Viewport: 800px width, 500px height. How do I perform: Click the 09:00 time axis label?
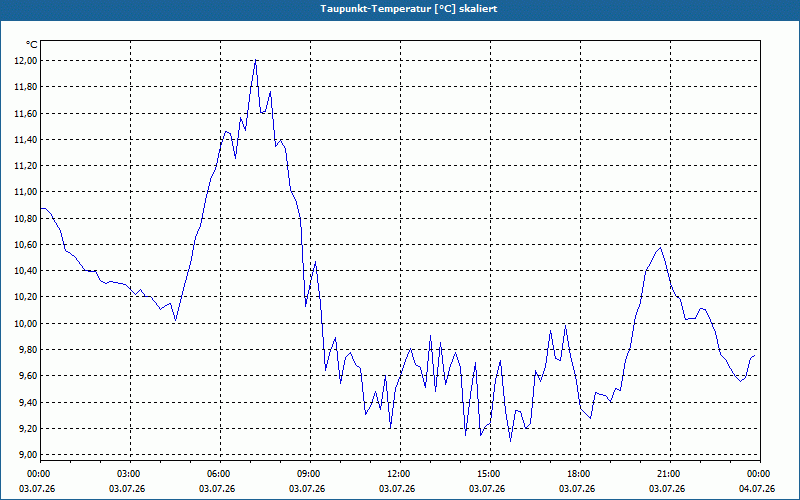[311, 474]
